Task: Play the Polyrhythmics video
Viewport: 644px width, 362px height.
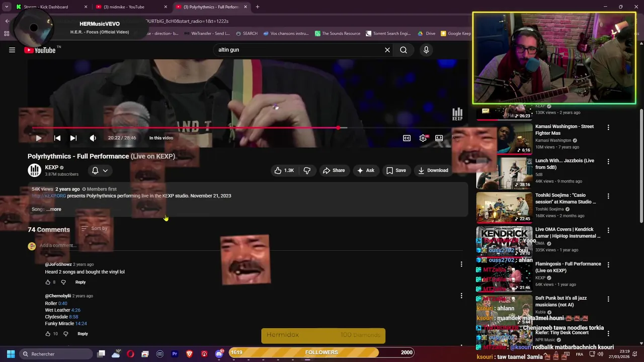Action: point(39,138)
